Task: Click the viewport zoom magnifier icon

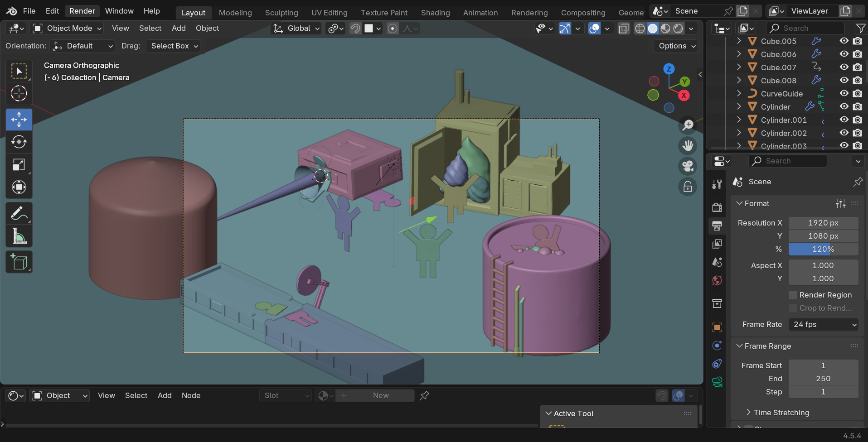Action: [688, 125]
